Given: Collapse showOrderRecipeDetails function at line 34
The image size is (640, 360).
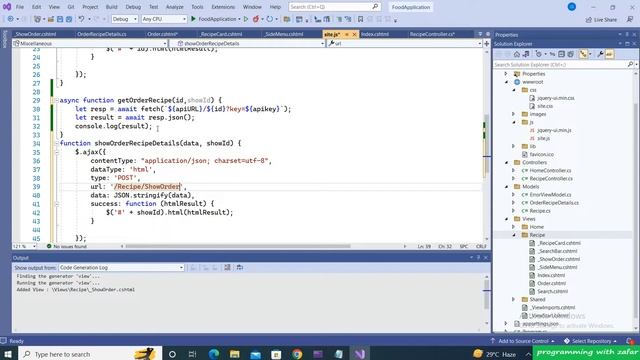Looking at the screenshot, I should [57, 143].
